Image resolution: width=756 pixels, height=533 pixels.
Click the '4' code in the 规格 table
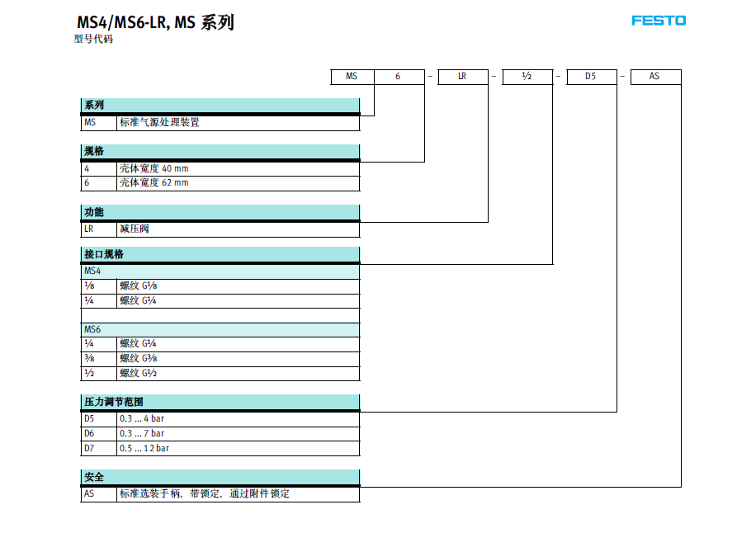point(99,168)
